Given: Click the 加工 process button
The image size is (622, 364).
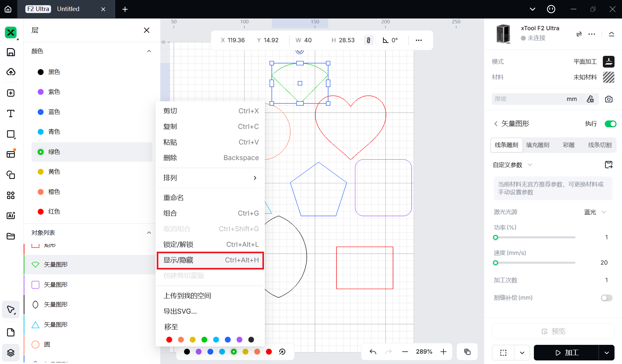Looking at the screenshot, I should click(x=566, y=353).
